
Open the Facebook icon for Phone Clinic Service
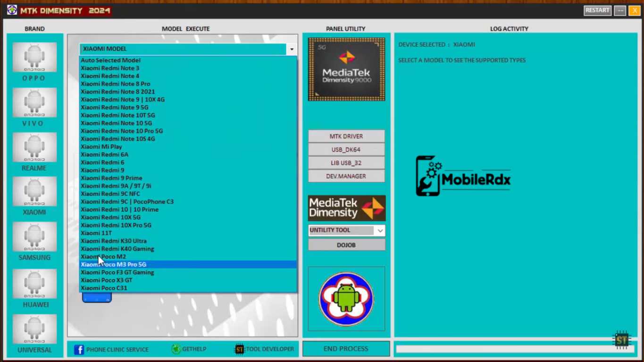(x=79, y=350)
